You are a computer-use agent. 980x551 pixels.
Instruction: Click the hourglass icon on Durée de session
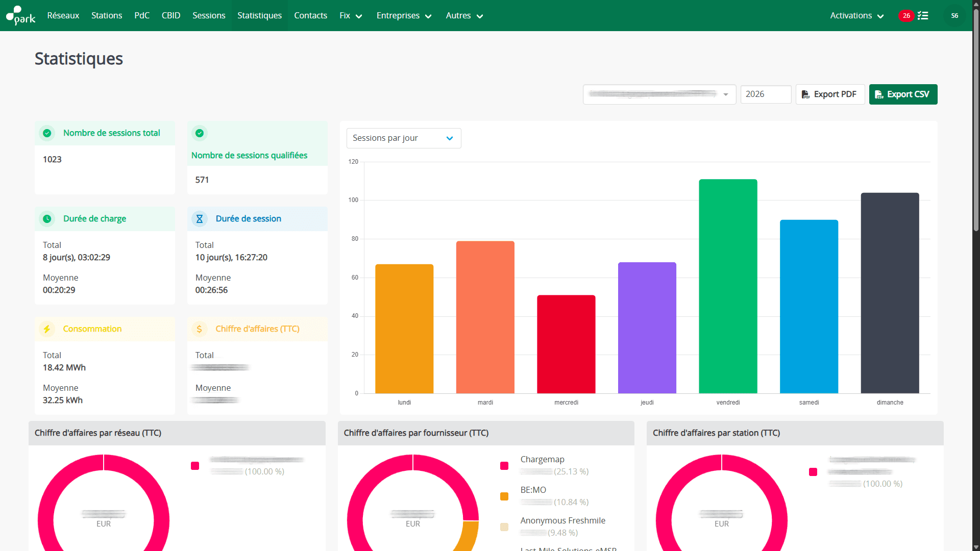200,219
